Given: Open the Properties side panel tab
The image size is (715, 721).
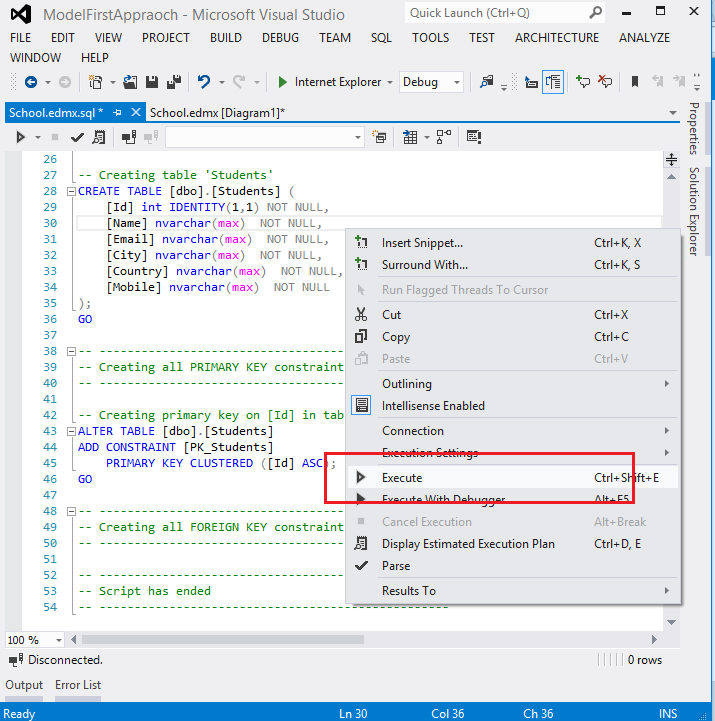Looking at the screenshot, I should click(x=694, y=128).
